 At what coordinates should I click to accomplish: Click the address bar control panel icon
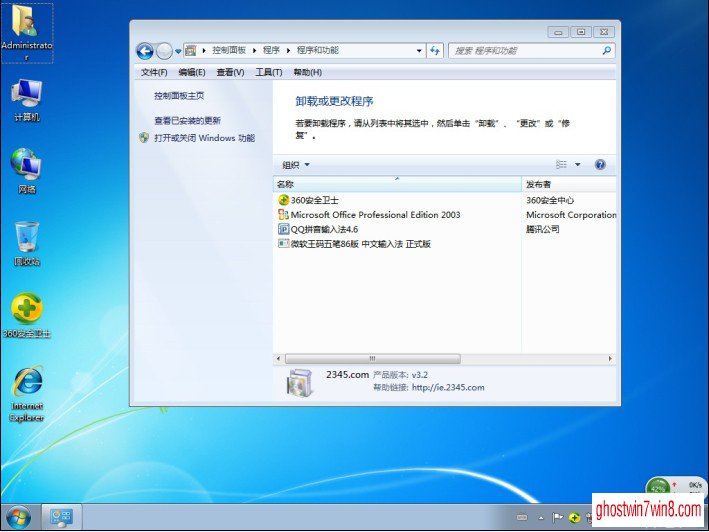point(191,51)
